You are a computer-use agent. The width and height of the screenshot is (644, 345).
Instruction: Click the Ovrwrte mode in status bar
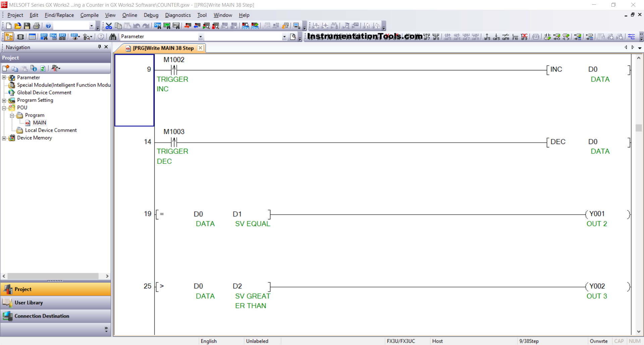(599, 341)
